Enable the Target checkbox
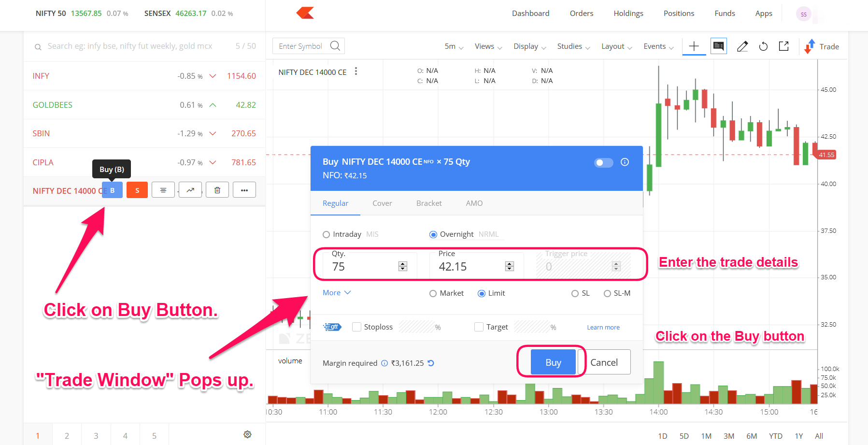This screenshot has width=868, height=445. pyautogui.click(x=479, y=327)
